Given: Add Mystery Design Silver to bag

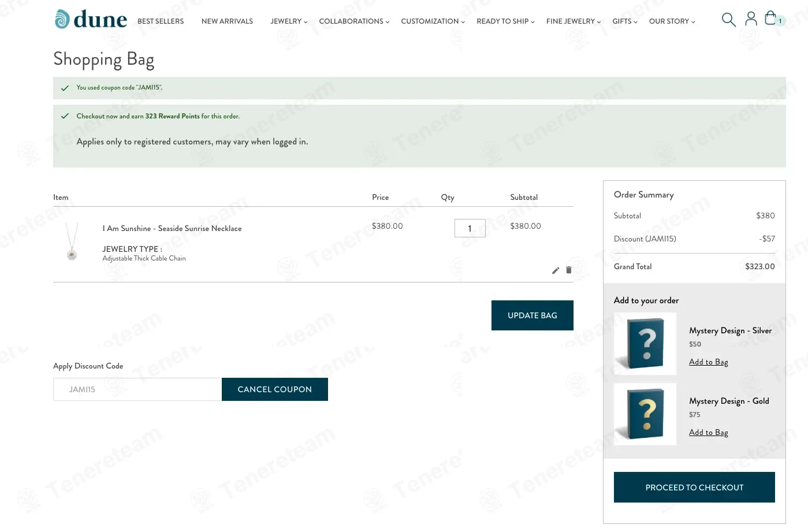Looking at the screenshot, I should [709, 362].
